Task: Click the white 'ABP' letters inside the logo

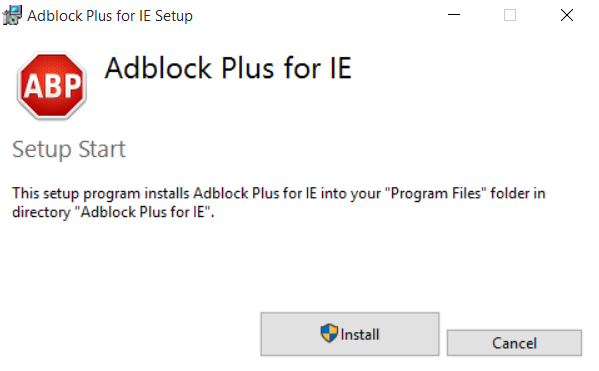Action: click(53, 86)
